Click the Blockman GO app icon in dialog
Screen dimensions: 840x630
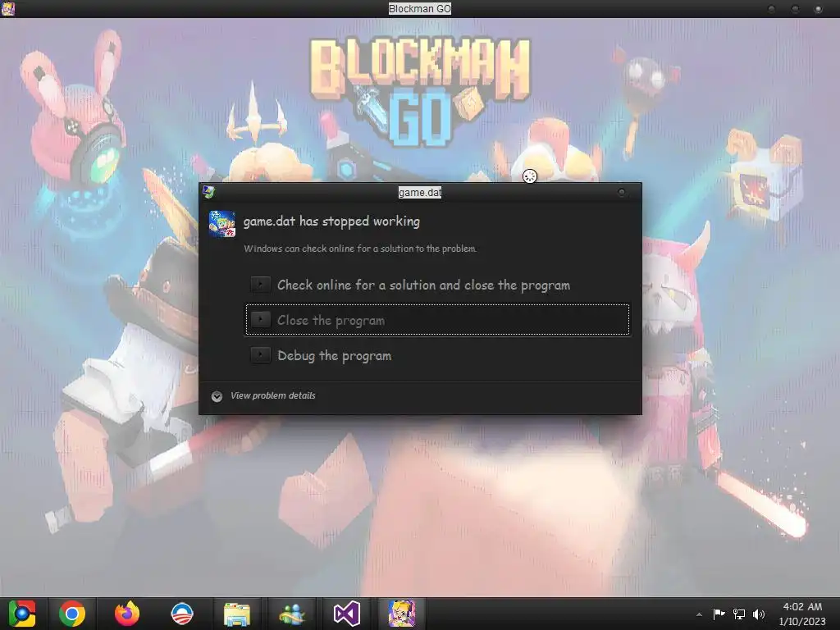coord(221,223)
